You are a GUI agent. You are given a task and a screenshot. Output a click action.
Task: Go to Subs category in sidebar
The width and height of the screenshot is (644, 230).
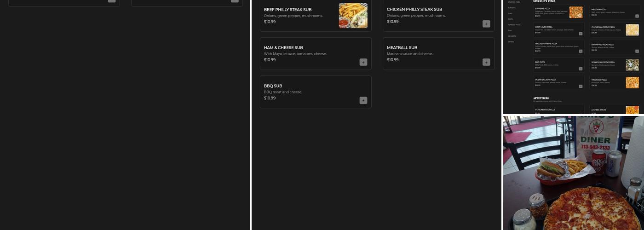[x=510, y=13]
